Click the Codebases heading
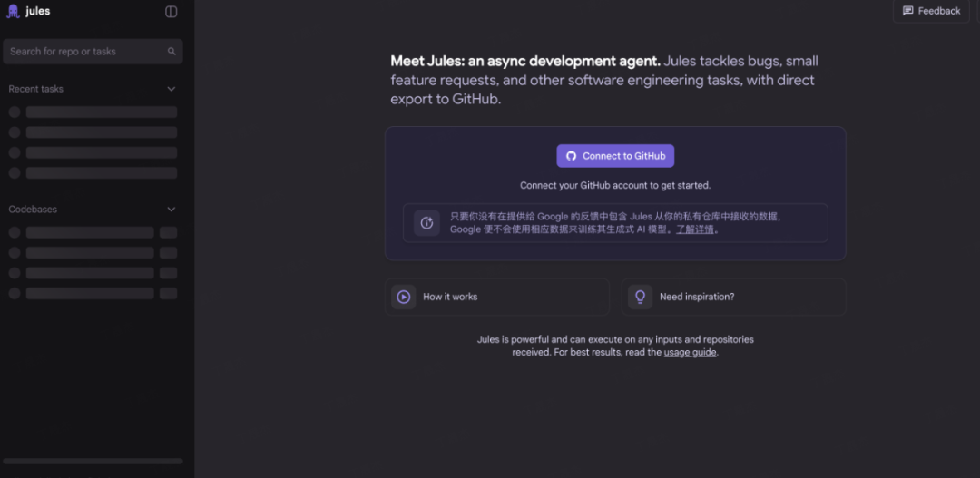This screenshot has height=478, width=980. tap(33, 210)
